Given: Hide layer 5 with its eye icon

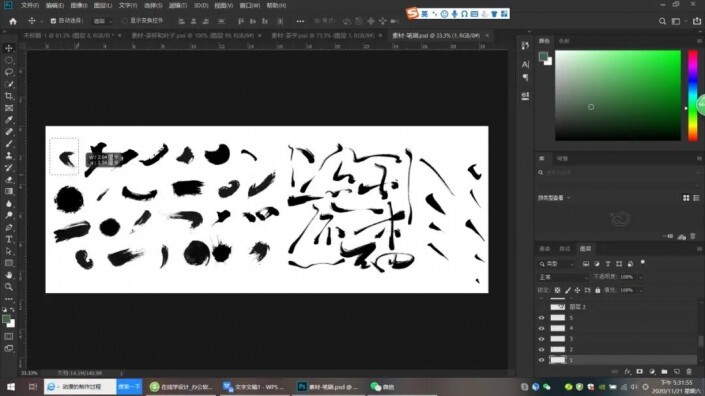Looking at the screenshot, I should point(541,317).
